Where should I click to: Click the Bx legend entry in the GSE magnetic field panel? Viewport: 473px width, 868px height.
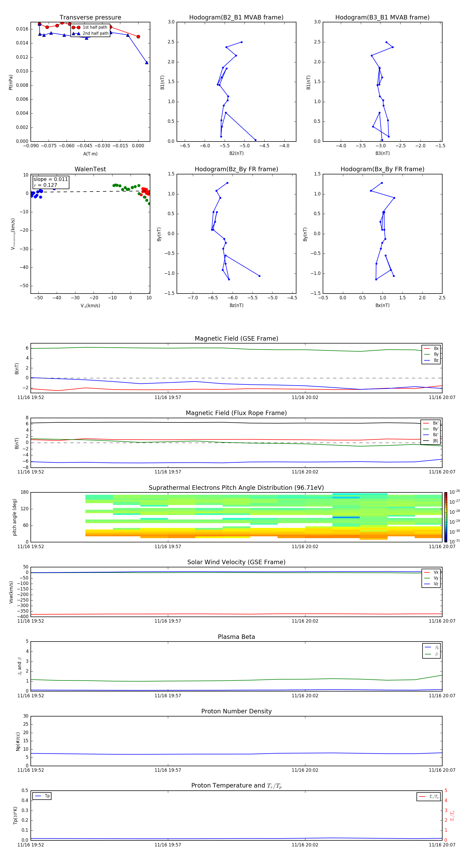pyautogui.click(x=431, y=349)
